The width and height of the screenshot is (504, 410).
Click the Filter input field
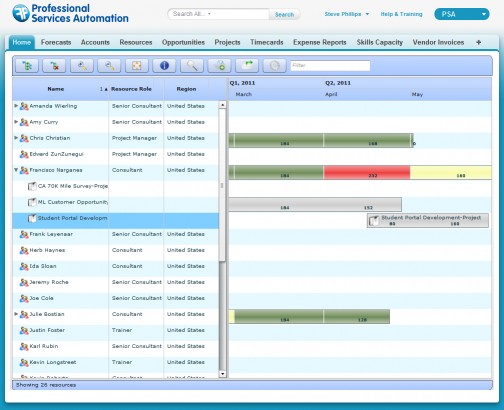pyautogui.click(x=330, y=66)
